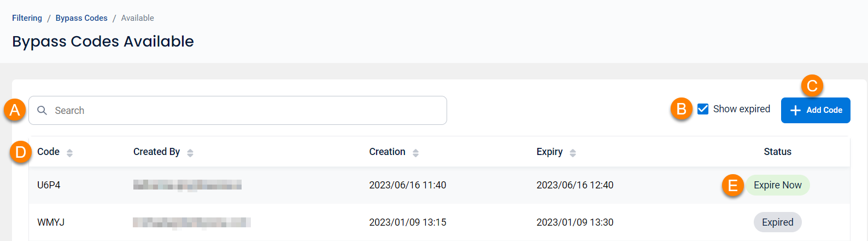Go to Filtering breadcrumb link
This screenshot has height=241, width=868.
click(x=27, y=18)
